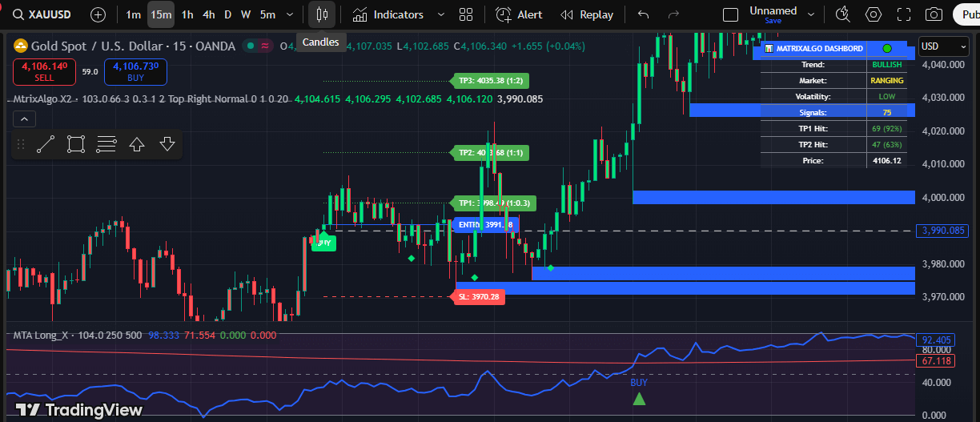Enter fullscreen mode
Image resolution: width=980 pixels, height=422 pixels.
click(904, 14)
